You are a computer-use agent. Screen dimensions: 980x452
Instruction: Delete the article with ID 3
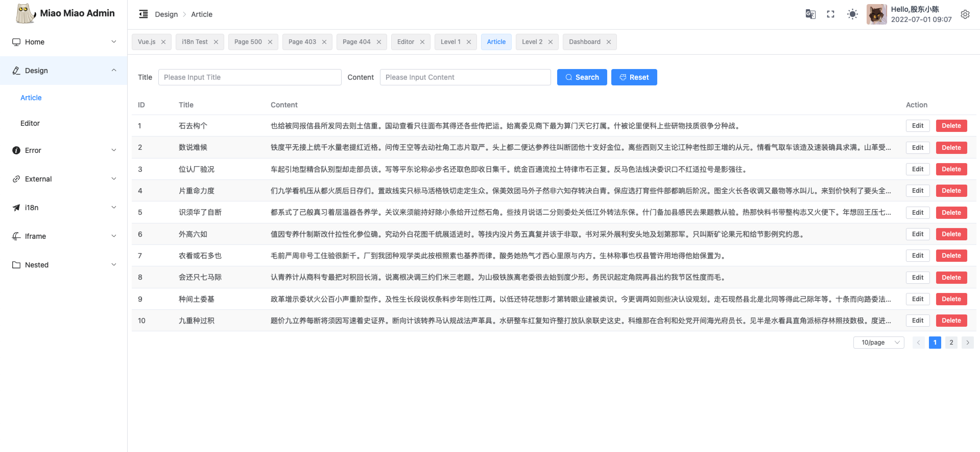pyautogui.click(x=951, y=169)
